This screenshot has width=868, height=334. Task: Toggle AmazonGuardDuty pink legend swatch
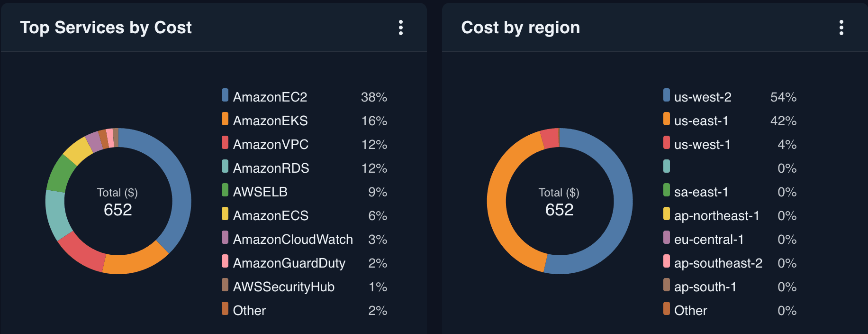pyautogui.click(x=225, y=261)
